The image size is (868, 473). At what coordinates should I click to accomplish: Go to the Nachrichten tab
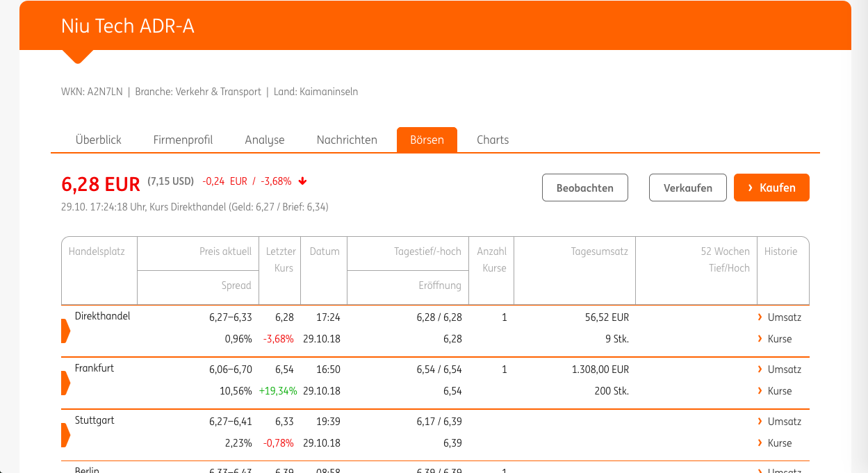pyautogui.click(x=347, y=140)
